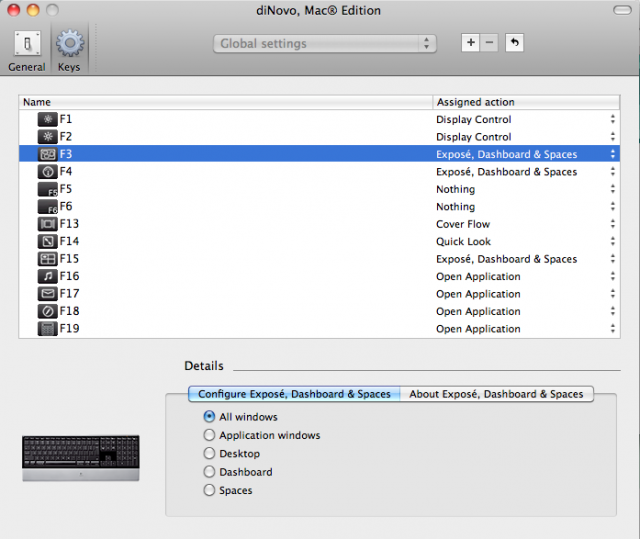
Task: Open assigned action menu for F5
Action: 612,189
